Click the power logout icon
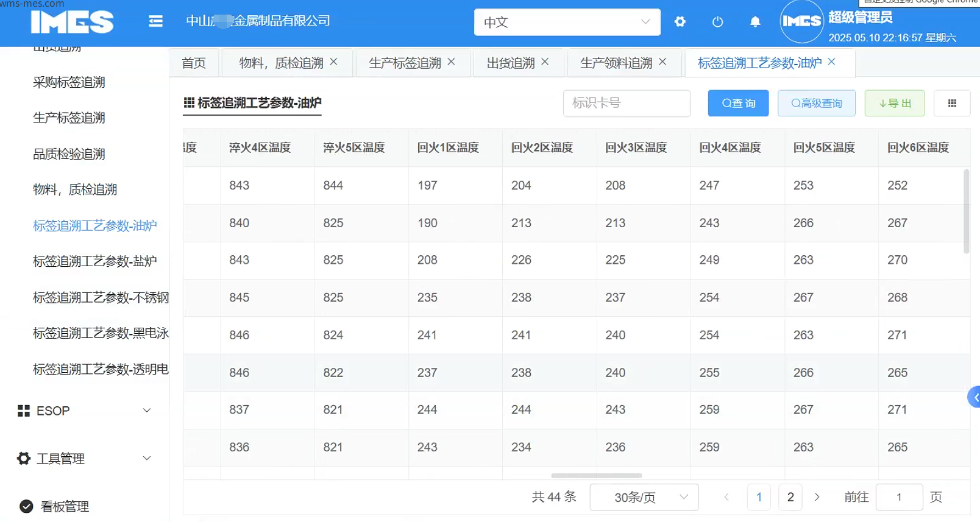The image size is (980, 522). pos(718,22)
